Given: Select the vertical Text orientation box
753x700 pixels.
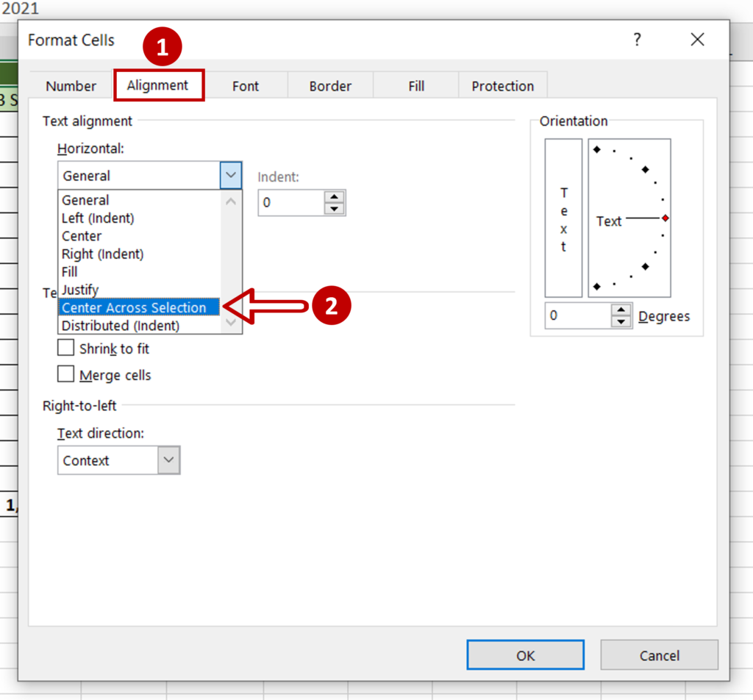Looking at the screenshot, I should [563, 218].
